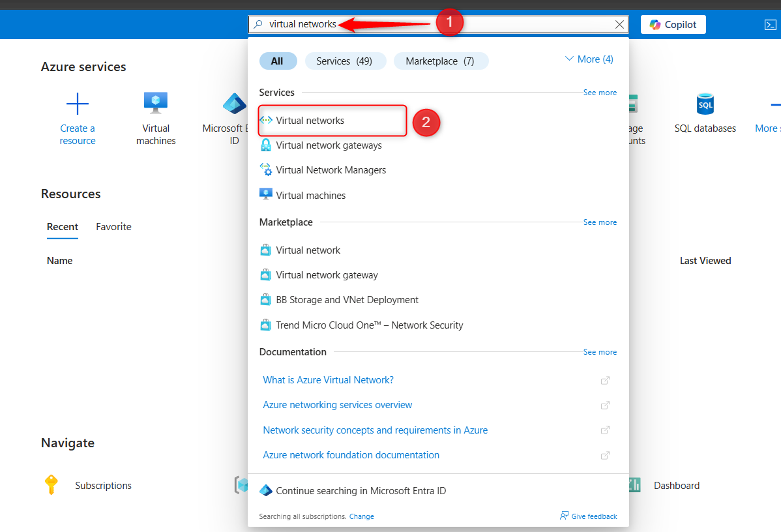The height and width of the screenshot is (532, 781).
Task: Click the Create a resource plus icon
Action: (78, 104)
